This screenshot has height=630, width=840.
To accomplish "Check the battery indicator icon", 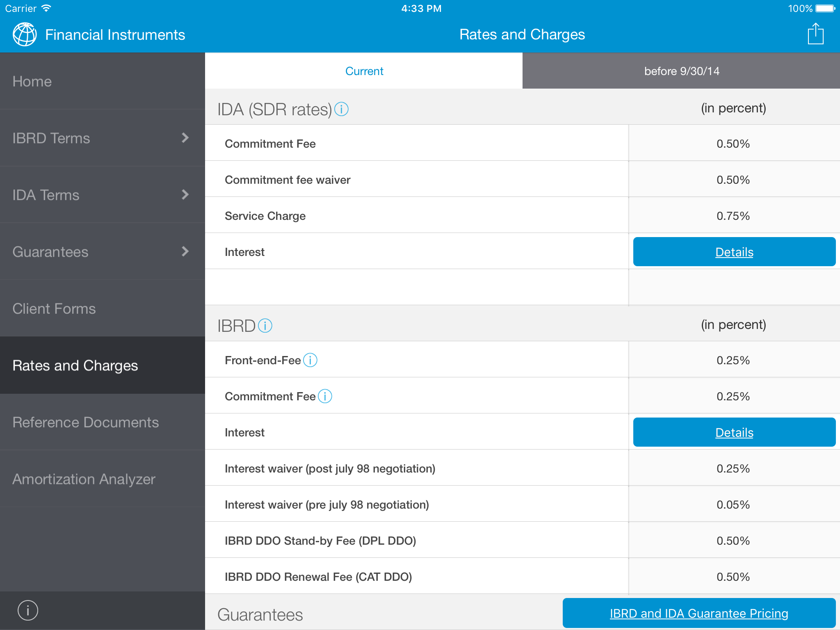I will (x=825, y=8).
